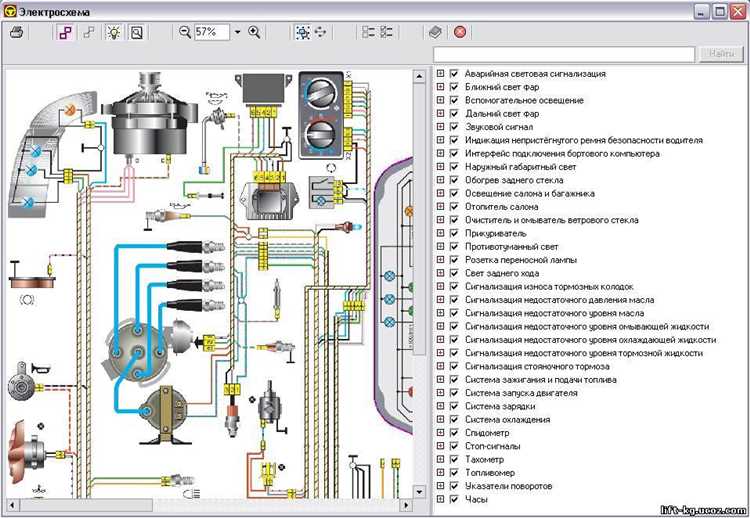Open the zoom percentage dropdown arrow
Screen dimensions: 750x518
click(x=237, y=33)
